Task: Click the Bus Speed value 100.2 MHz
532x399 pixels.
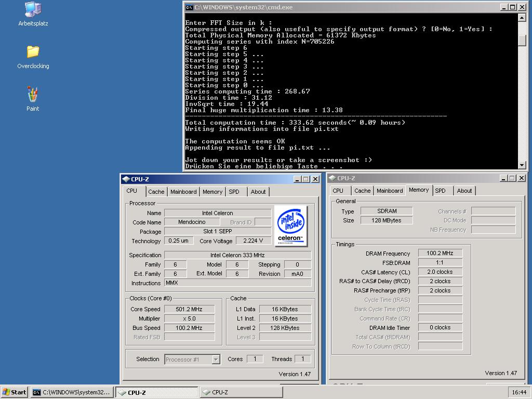Action: click(x=189, y=328)
